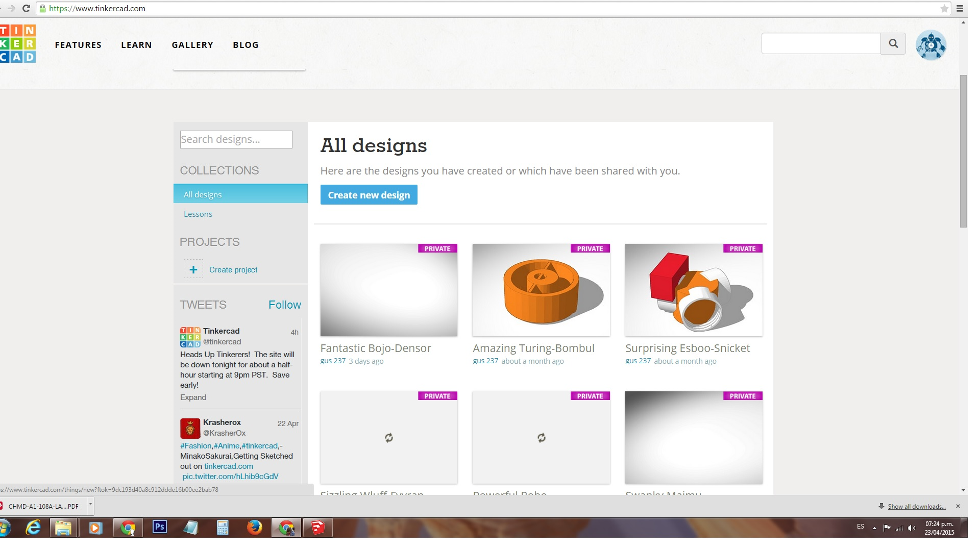Screen dimensions: 980x551
Task: Open Amazing Turing-Bombul title link
Action: coord(533,348)
